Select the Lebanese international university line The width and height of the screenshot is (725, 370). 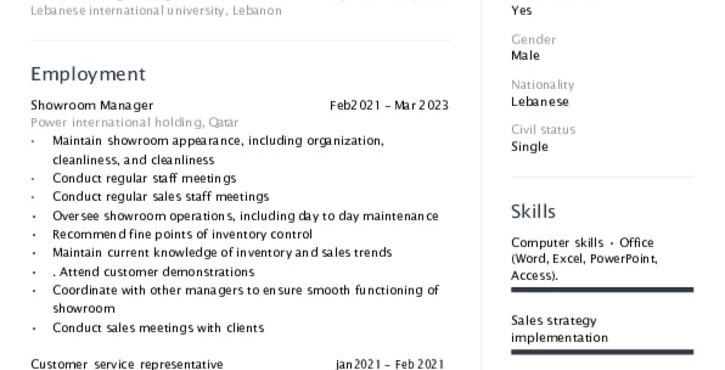point(156,10)
